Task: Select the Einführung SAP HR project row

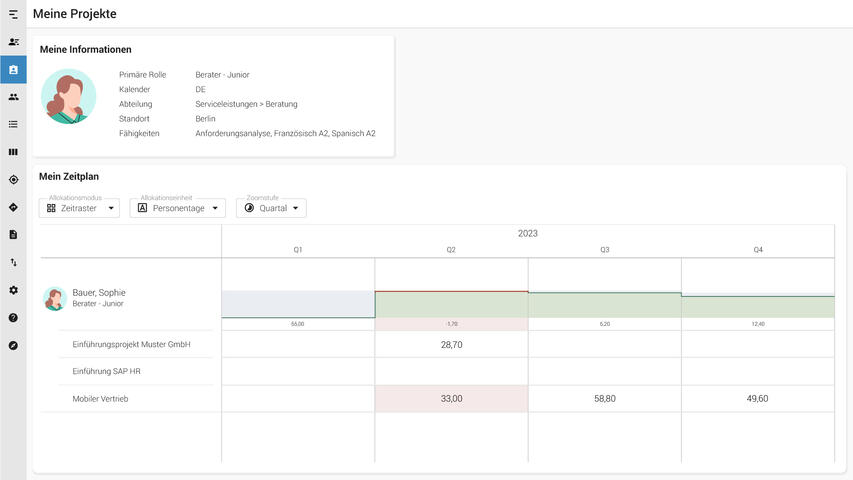Action: coord(106,372)
